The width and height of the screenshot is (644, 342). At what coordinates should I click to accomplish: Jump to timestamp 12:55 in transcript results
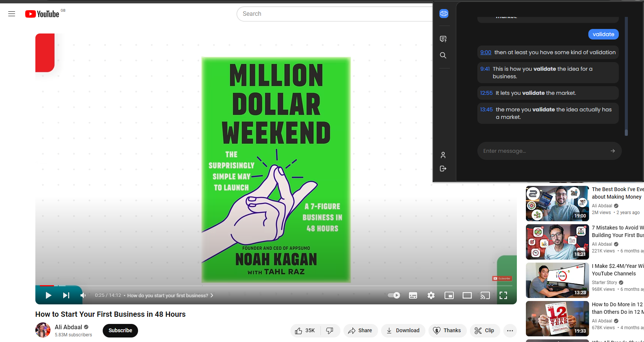pos(486,93)
